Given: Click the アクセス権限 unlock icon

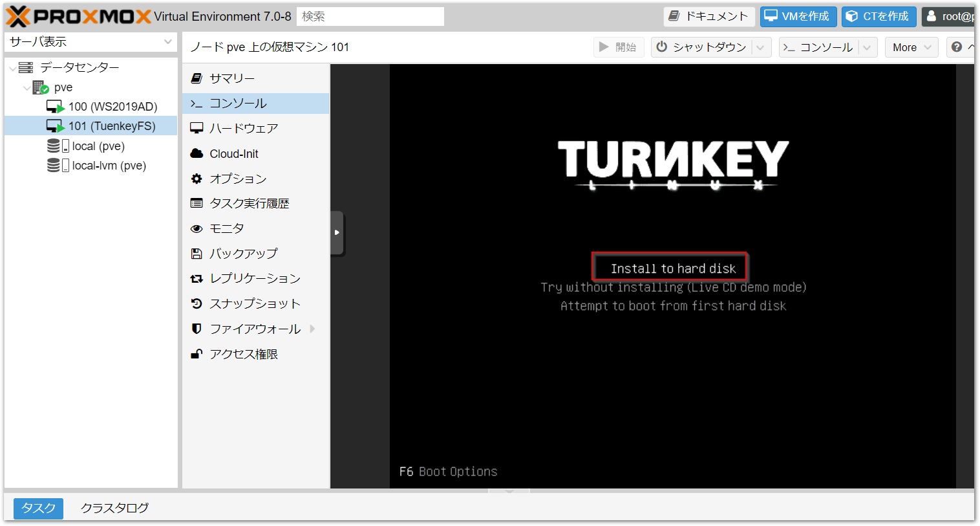Looking at the screenshot, I should pyautogui.click(x=197, y=354).
